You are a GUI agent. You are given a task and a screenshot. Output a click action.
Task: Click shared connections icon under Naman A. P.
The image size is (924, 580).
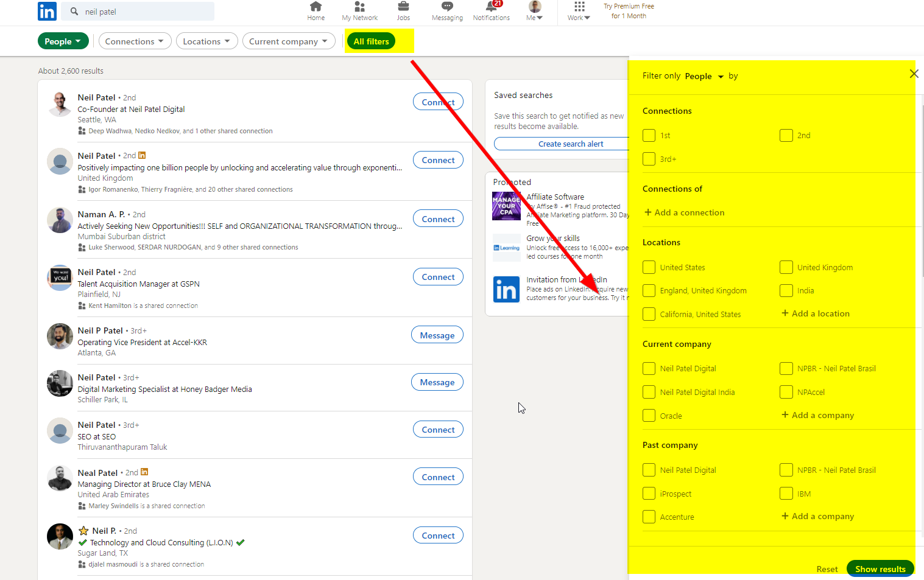[x=82, y=247]
